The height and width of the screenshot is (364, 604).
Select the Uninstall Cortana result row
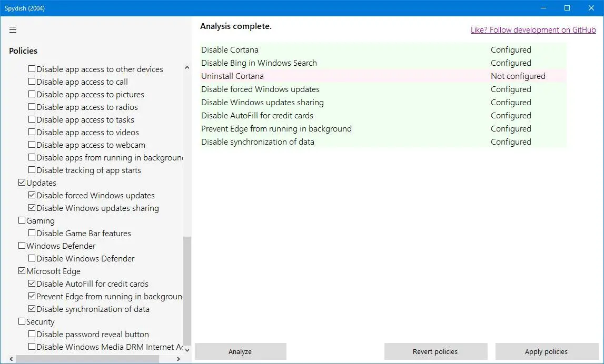383,76
